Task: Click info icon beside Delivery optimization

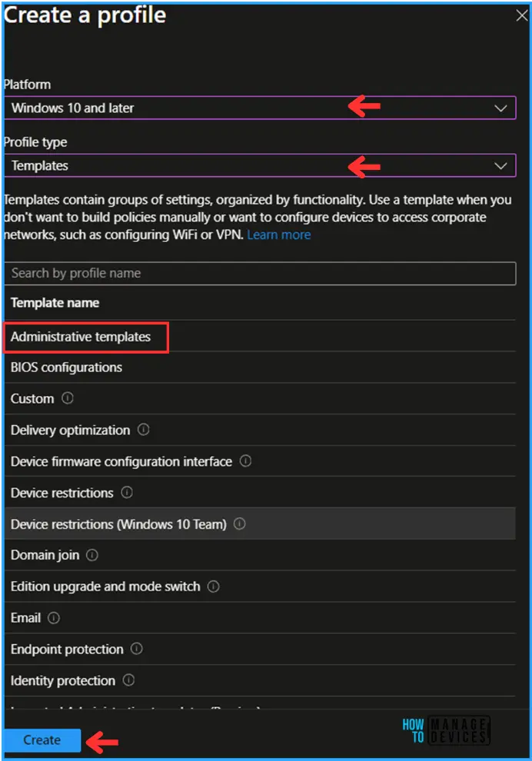Action: click(144, 430)
